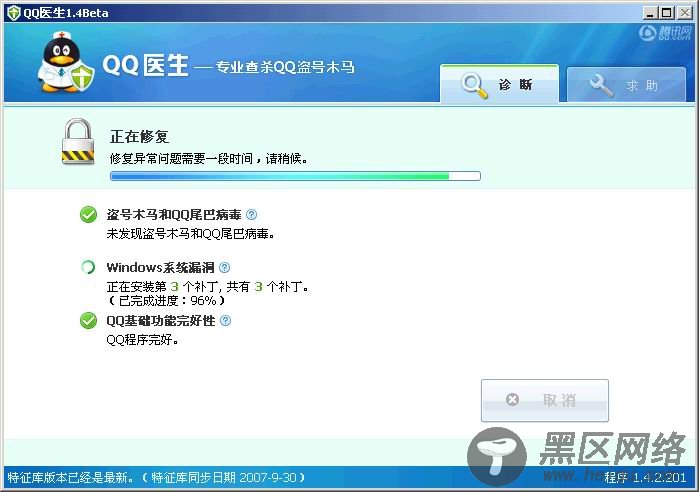Screen dimensions: 699x492
Task: Click text QQ程序完好。
Action: (143, 340)
